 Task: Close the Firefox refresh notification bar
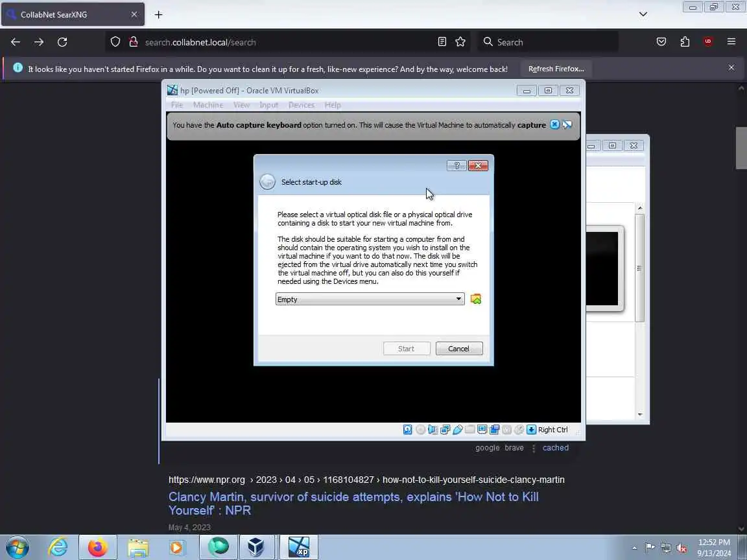731,67
